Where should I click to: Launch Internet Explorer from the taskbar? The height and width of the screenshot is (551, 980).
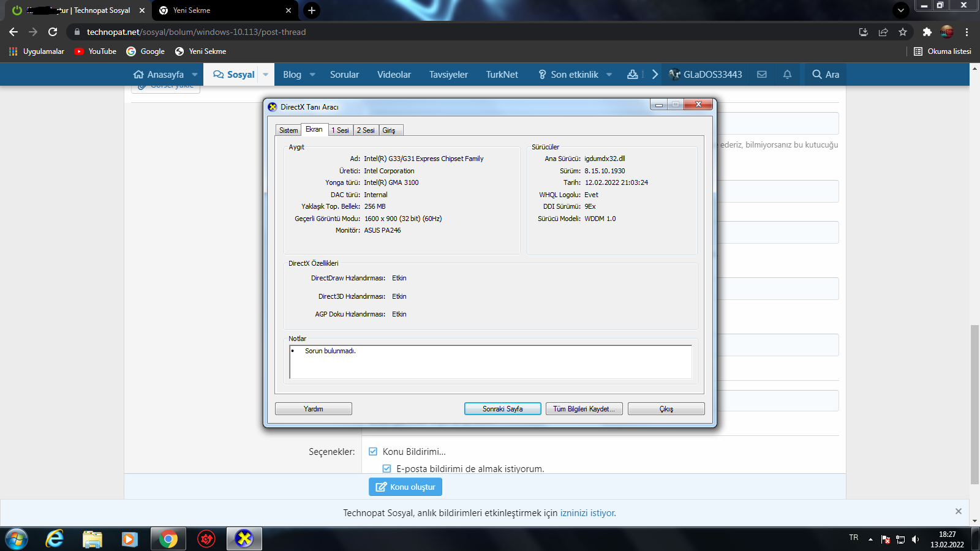(55, 539)
